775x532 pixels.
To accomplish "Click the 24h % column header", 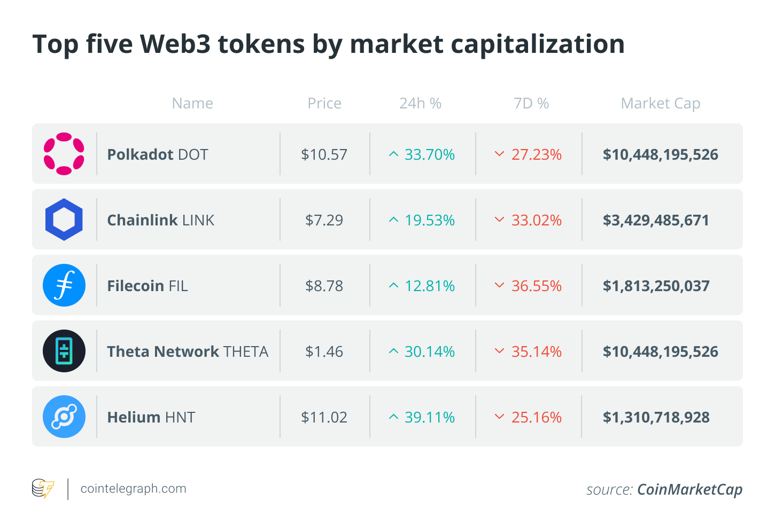I will pyautogui.click(x=421, y=103).
